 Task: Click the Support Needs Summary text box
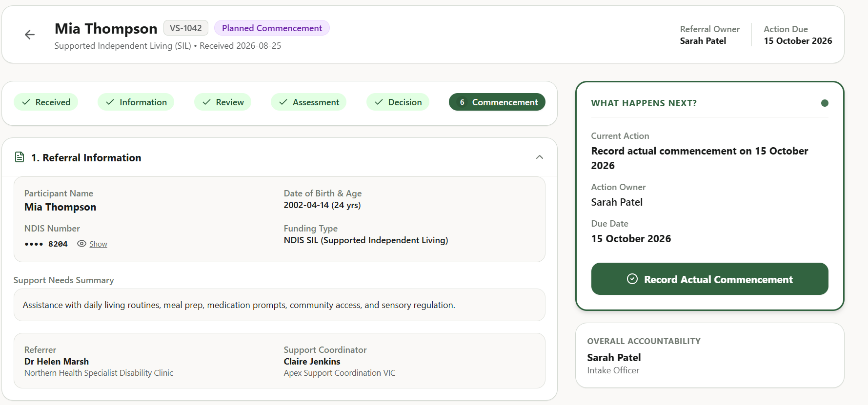coord(280,305)
